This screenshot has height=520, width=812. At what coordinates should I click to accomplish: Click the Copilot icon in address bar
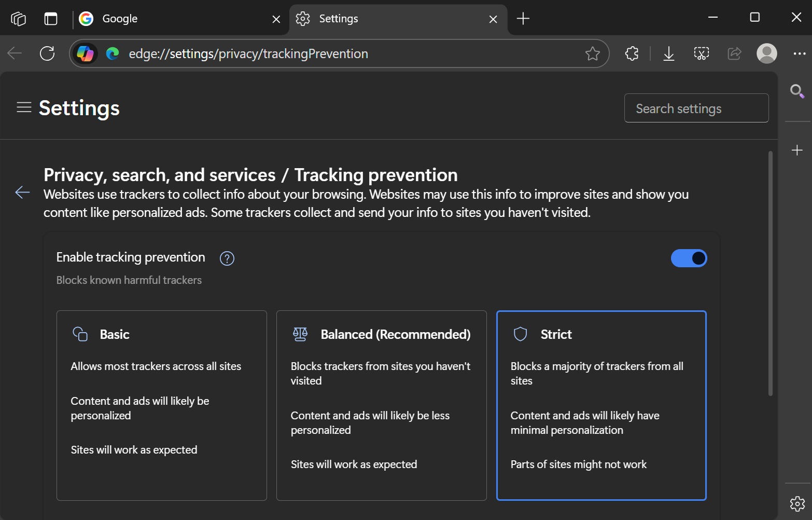coord(85,53)
